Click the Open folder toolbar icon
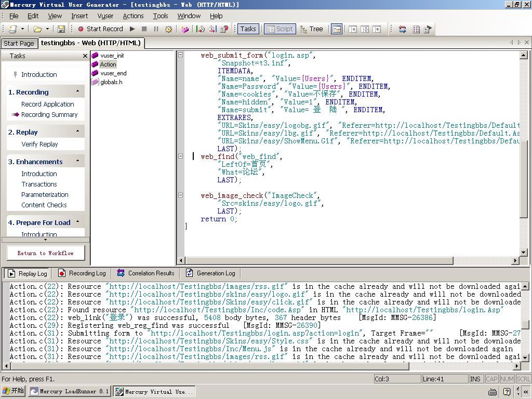 (37, 29)
